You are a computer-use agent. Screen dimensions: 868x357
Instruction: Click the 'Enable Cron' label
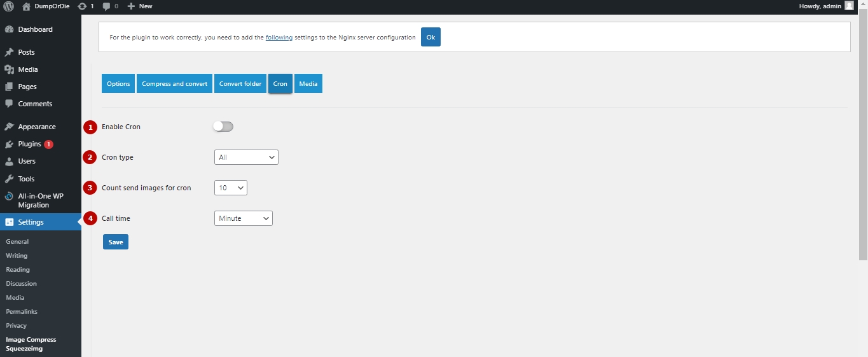[x=121, y=127]
